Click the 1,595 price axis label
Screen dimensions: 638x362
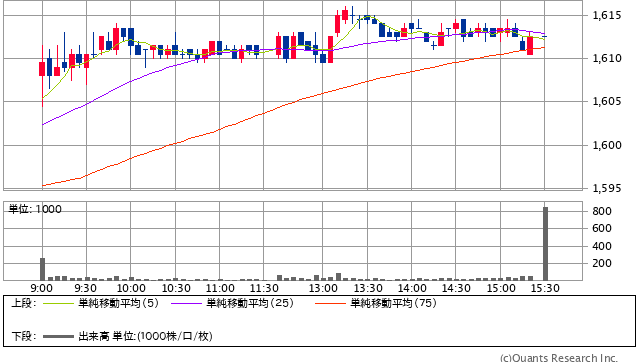pos(607,188)
